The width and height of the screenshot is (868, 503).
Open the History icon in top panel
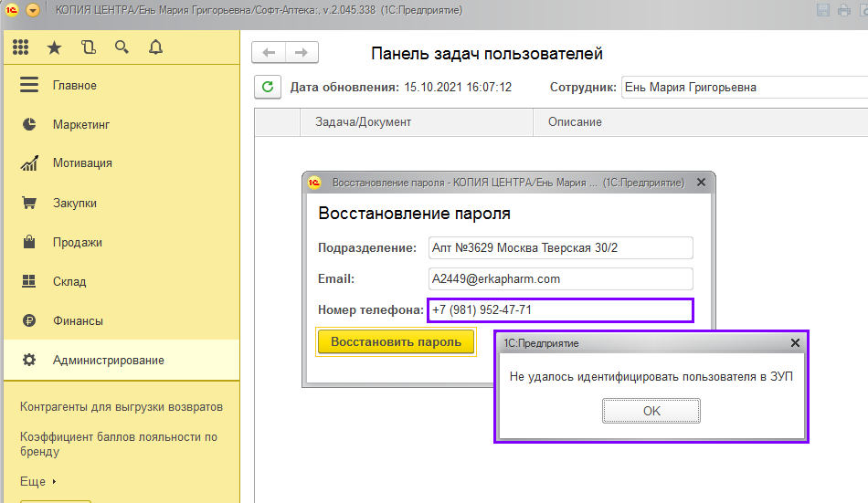(88, 47)
